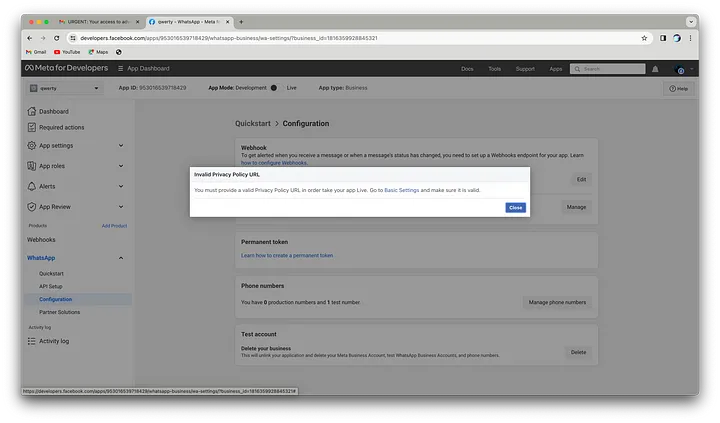Open the Tools menu
This screenshot has height=423, width=720.
pyautogui.click(x=495, y=69)
